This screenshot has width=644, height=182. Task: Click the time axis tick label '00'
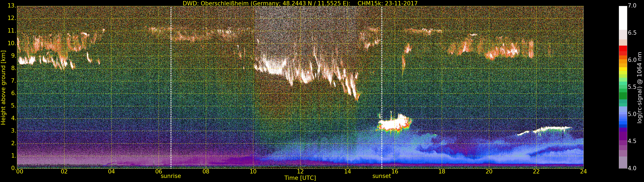(x=20, y=171)
